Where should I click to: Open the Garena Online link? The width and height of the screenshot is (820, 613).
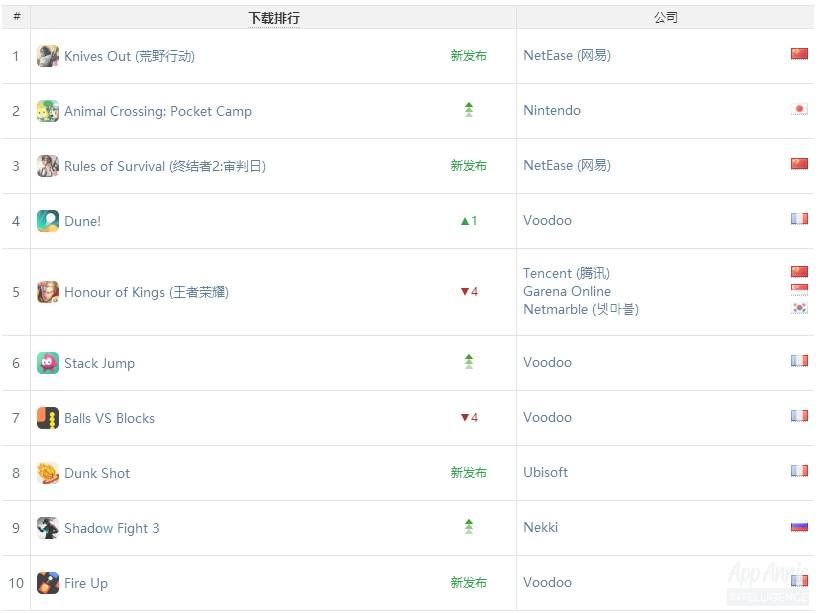tap(567, 291)
